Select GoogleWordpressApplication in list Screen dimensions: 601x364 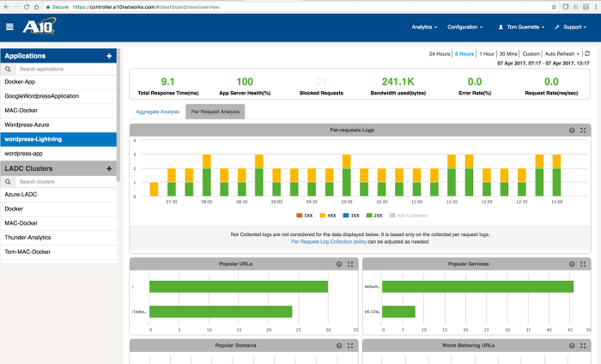coord(58,96)
